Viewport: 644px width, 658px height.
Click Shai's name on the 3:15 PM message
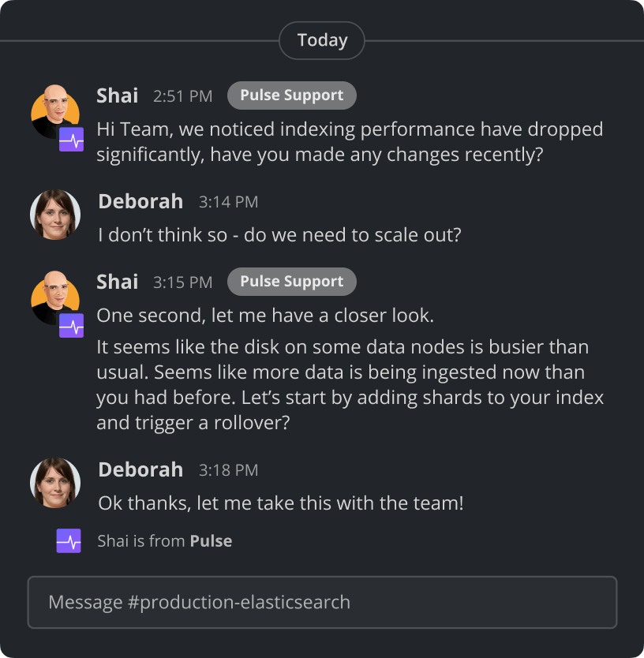pyautogui.click(x=117, y=282)
